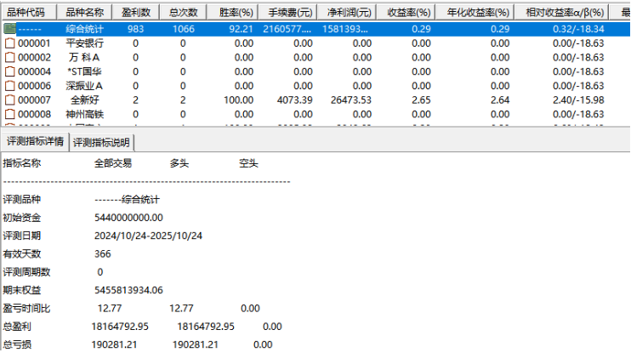Screen dimensions: 631x364
Task: Sort by the 盈利数 column header
Action: coord(135,13)
